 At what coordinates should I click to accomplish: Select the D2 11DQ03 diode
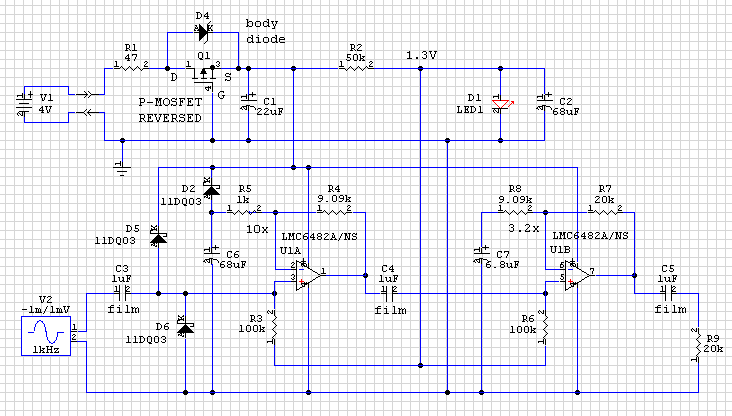pos(212,189)
